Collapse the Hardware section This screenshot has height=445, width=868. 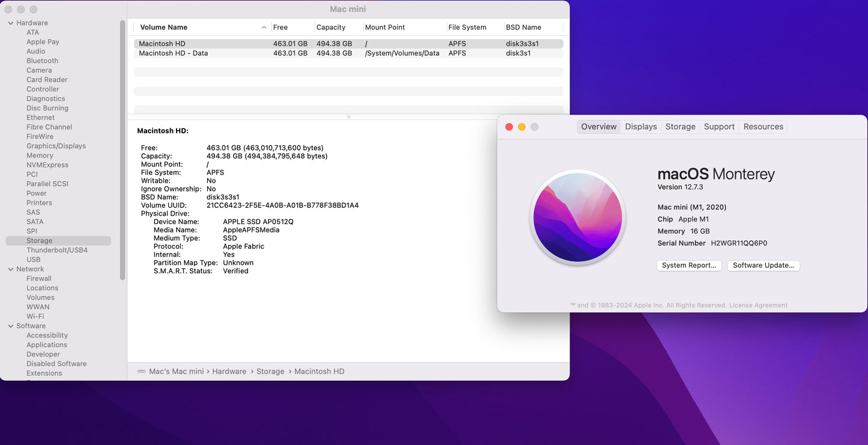(x=11, y=23)
